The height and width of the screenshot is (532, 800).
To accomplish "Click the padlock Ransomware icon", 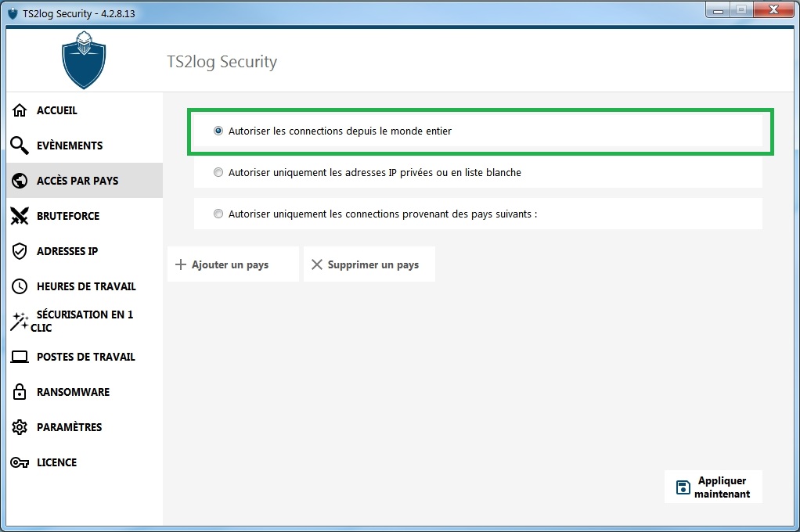I will pyautogui.click(x=20, y=392).
